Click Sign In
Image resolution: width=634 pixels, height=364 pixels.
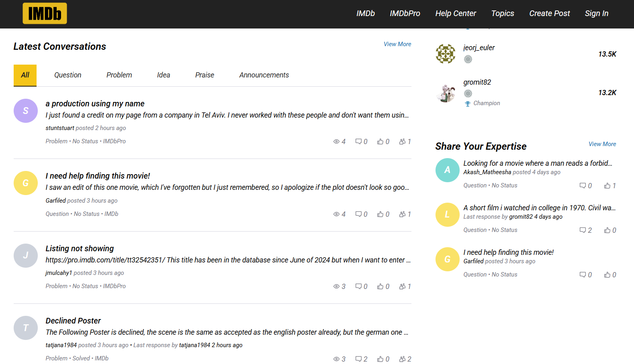(x=597, y=14)
